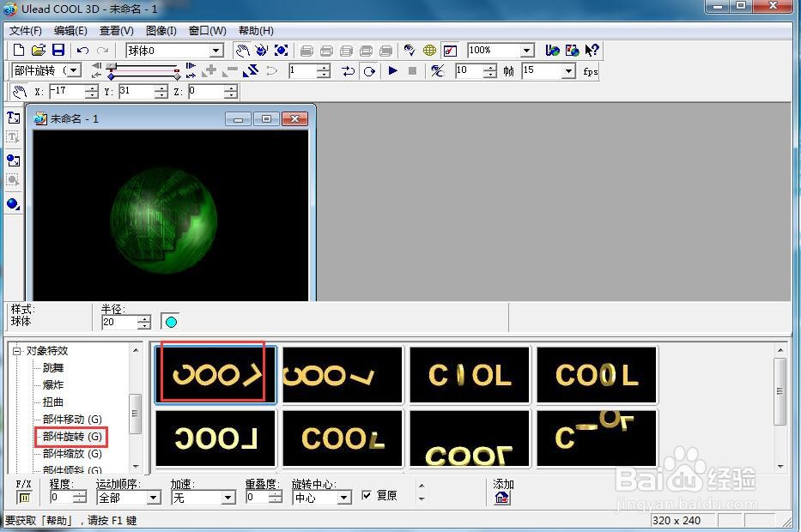Undo the last action
The width and height of the screenshot is (801, 532).
(x=82, y=50)
